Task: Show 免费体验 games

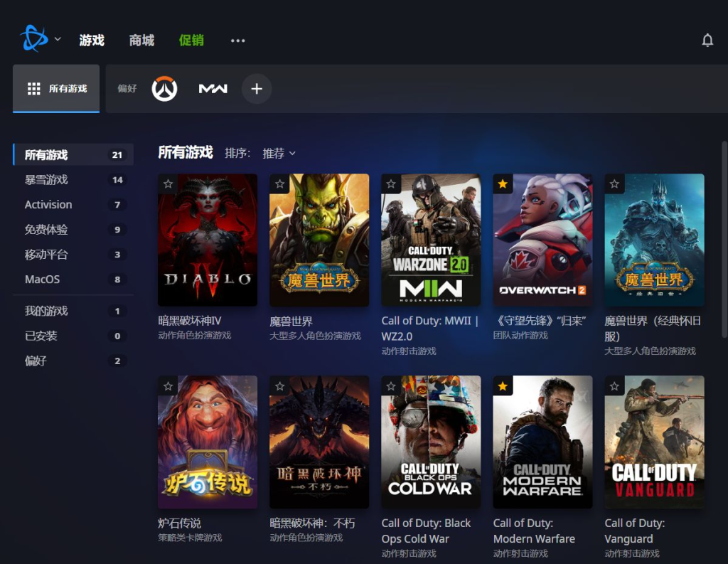Action: pyautogui.click(x=73, y=230)
